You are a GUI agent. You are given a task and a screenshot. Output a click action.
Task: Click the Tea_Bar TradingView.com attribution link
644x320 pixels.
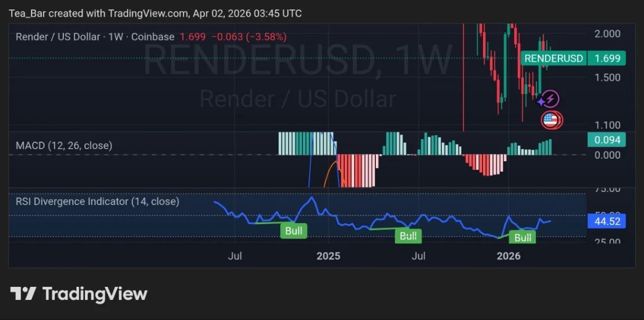coord(152,13)
